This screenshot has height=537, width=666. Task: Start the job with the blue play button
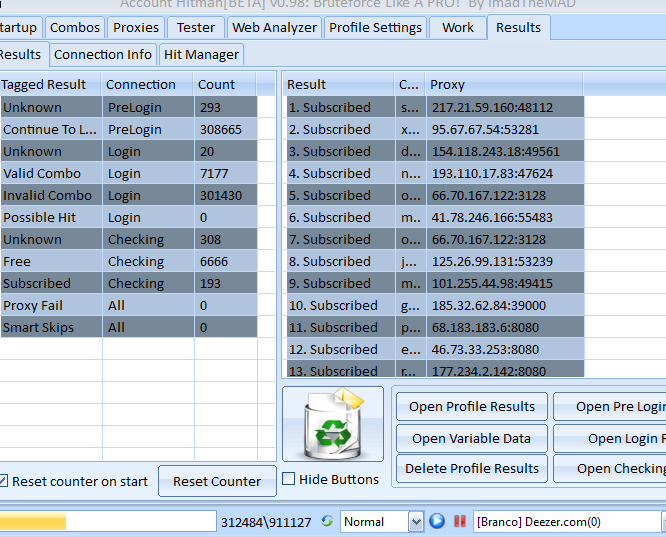point(437,521)
